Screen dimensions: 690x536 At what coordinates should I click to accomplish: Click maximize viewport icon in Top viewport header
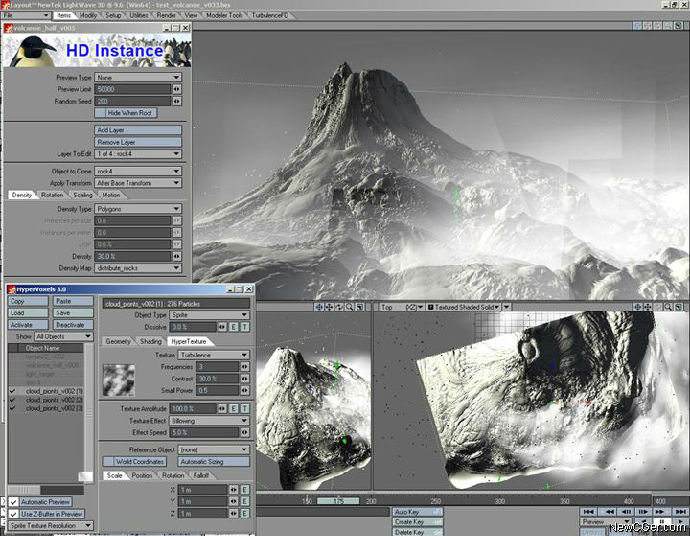pyautogui.click(x=679, y=307)
